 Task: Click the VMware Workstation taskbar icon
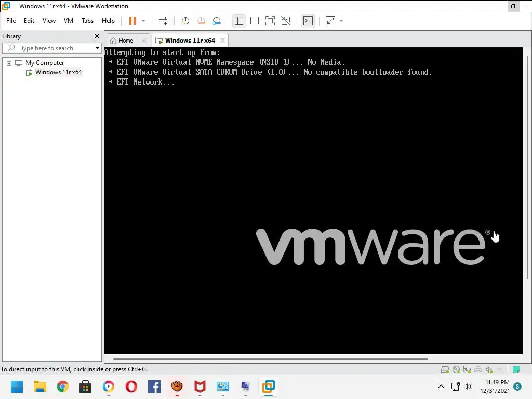[269, 387]
